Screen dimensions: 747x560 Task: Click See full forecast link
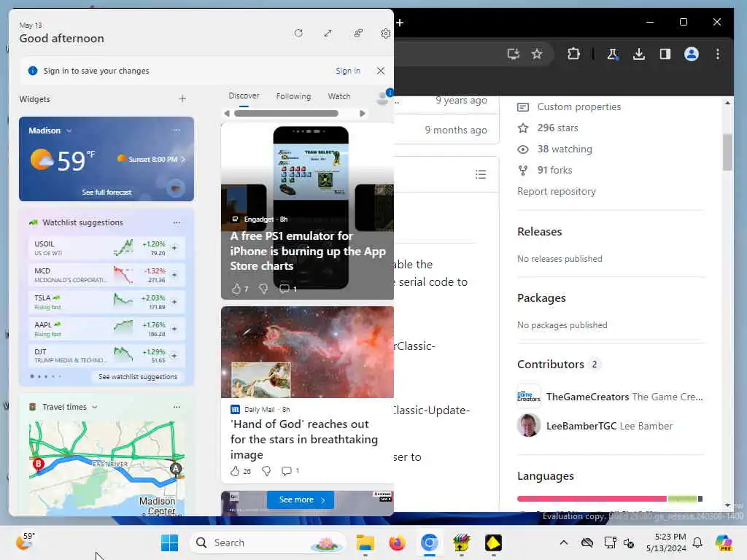[107, 192]
